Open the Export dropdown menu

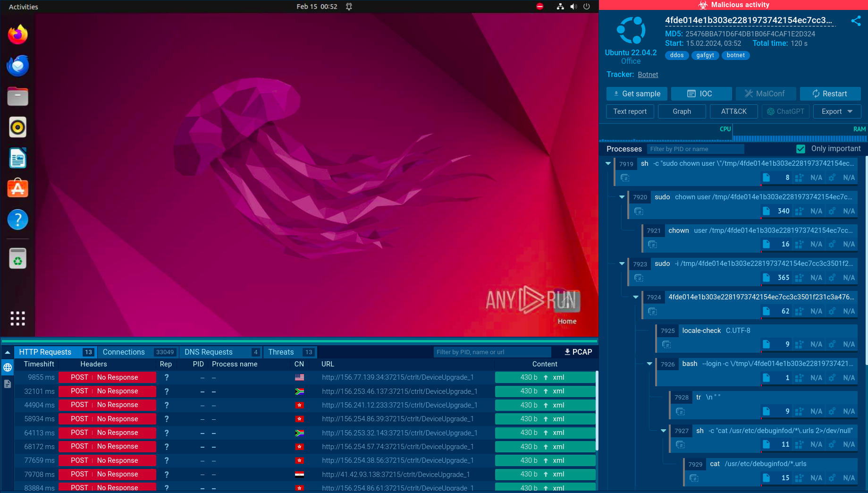click(x=836, y=111)
